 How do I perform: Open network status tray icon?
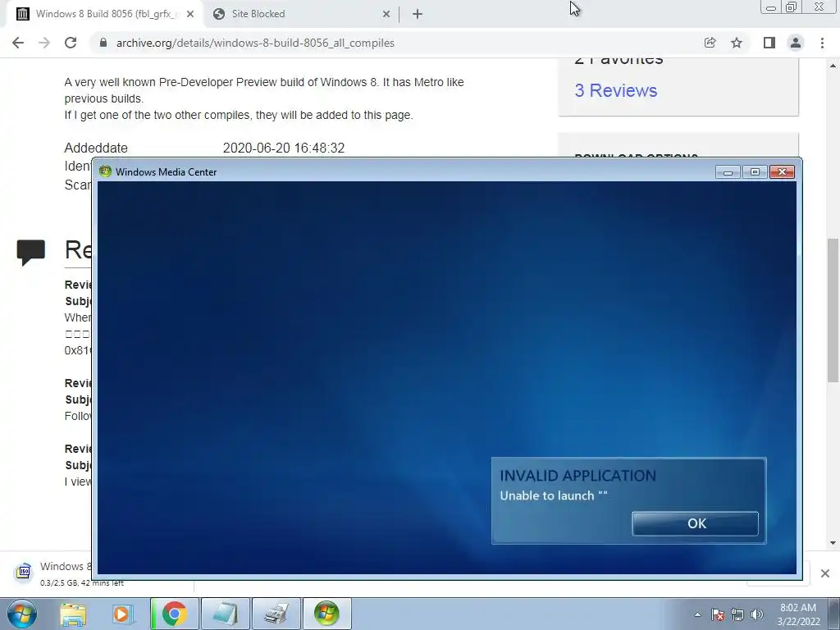[x=737, y=614]
